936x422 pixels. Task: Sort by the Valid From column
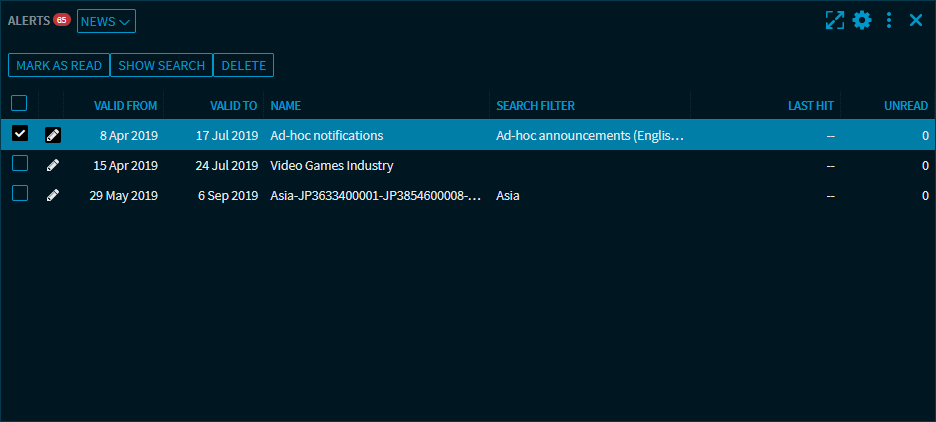[x=125, y=105]
